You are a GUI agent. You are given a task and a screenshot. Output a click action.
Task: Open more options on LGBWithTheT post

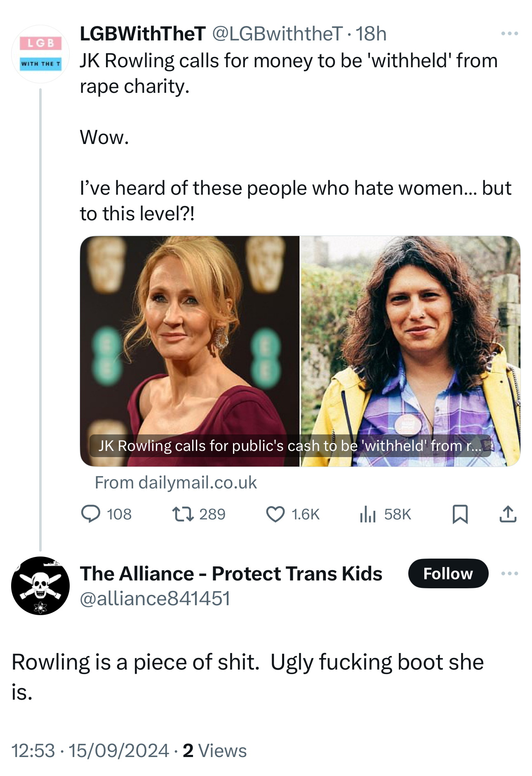[509, 33]
